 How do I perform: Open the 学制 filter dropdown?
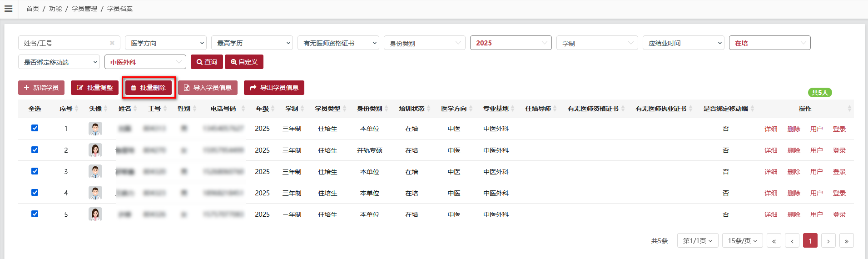(x=597, y=43)
